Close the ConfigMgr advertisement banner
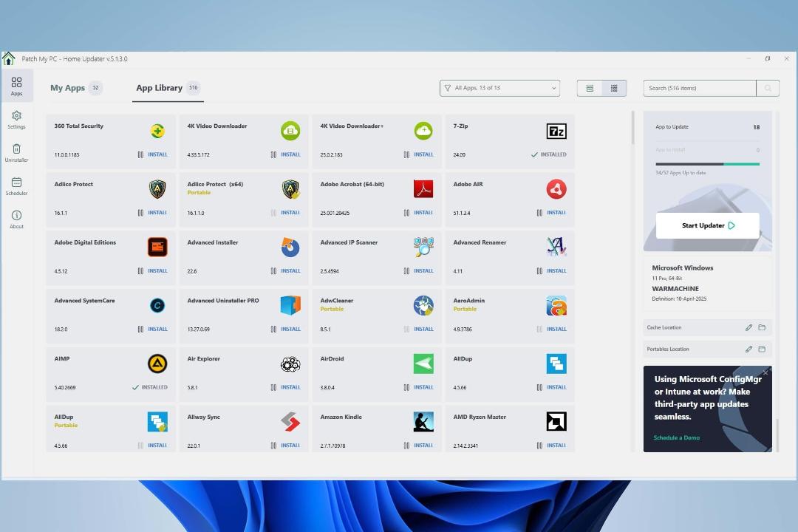The width and height of the screenshot is (798, 532). pos(765,372)
